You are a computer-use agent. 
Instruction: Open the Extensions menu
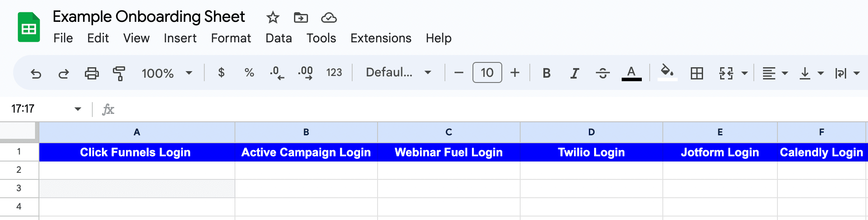[x=381, y=38]
